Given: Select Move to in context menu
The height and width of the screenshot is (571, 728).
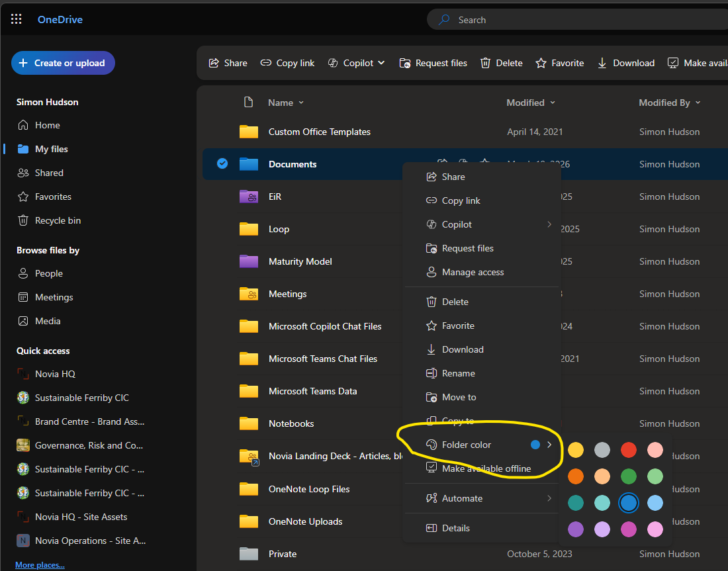Looking at the screenshot, I should [459, 397].
